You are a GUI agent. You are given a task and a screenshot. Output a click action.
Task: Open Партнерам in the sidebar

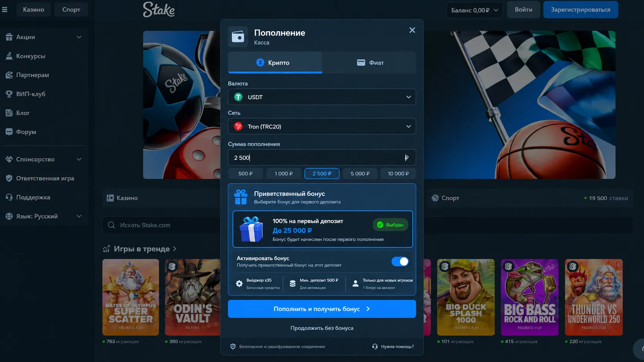pos(33,75)
